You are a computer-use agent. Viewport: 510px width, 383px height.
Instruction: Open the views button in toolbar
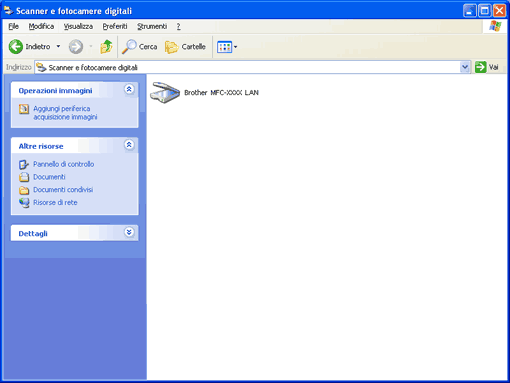tap(227, 47)
